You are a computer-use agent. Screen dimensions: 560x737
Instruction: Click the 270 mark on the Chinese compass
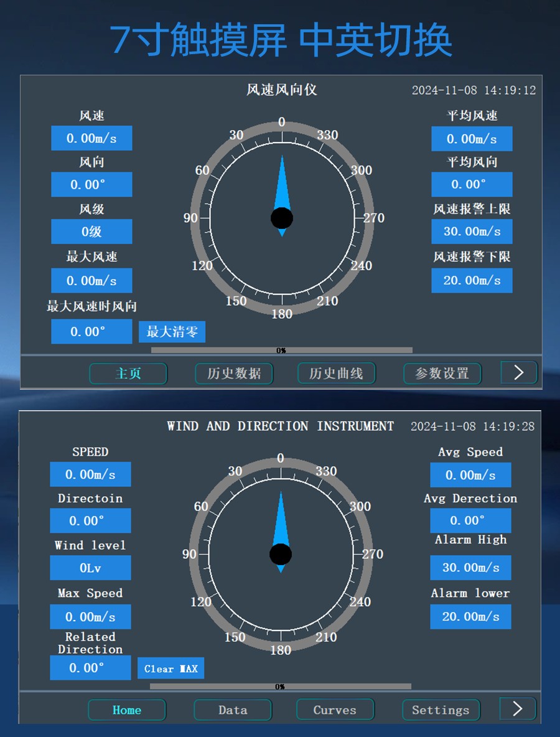[374, 218]
